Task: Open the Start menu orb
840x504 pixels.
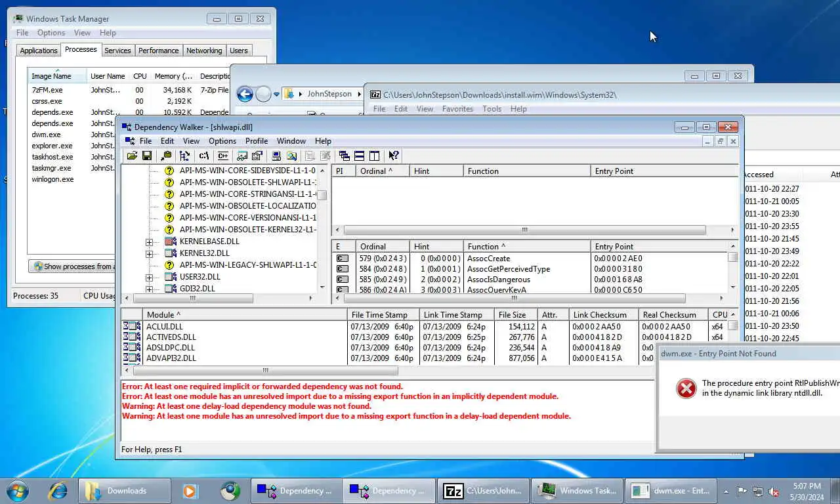Action: pyautogui.click(x=18, y=490)
